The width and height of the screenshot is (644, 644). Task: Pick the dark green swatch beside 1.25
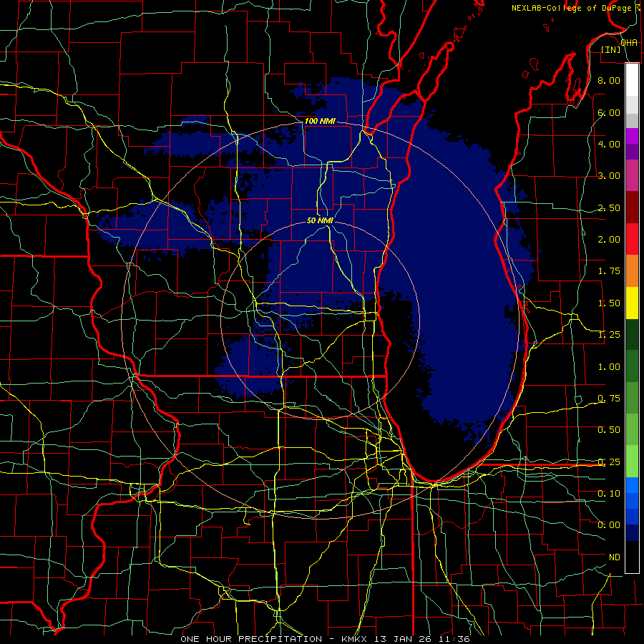click(x=632, y=334)
